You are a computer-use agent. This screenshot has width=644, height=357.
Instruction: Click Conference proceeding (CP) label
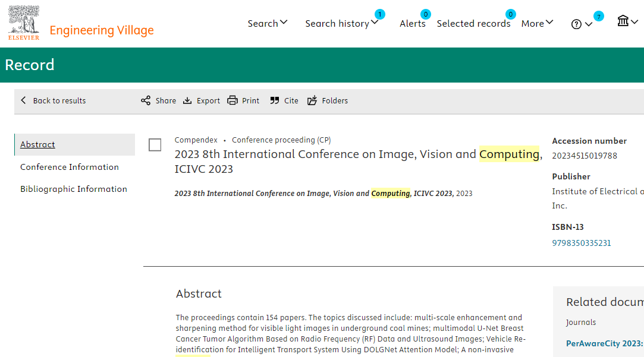281,140
